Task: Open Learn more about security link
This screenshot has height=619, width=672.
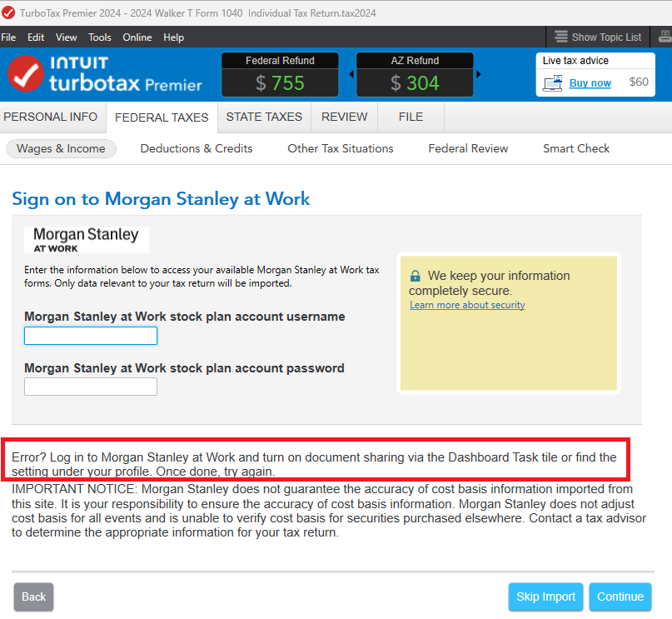Action: (x=467, y=305)
